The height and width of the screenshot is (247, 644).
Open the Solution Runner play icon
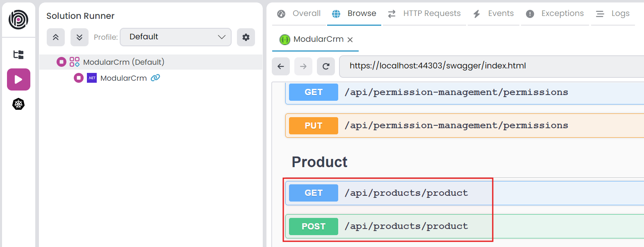point(18,79)
